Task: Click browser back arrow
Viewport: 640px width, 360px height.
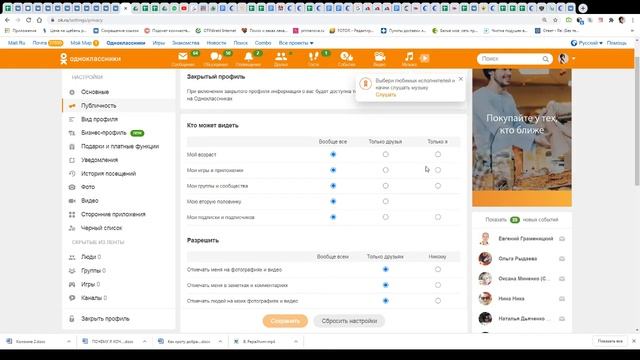Action: coord(7,20)
